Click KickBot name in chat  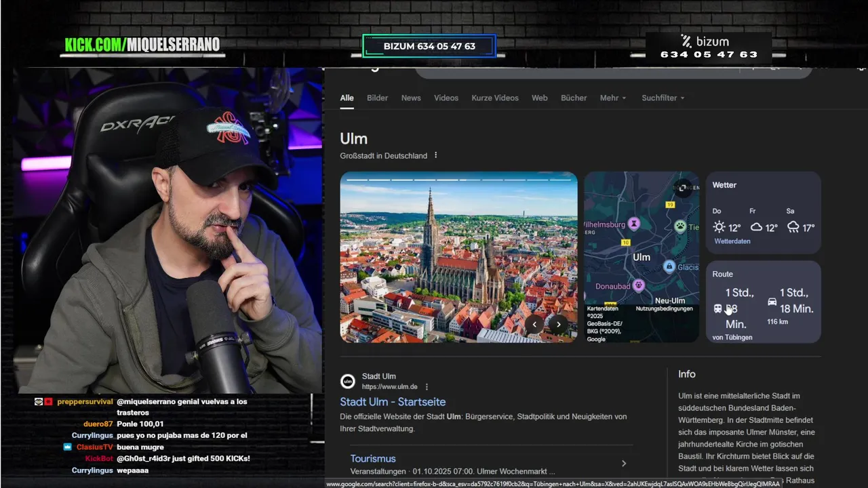pos(99,458)
